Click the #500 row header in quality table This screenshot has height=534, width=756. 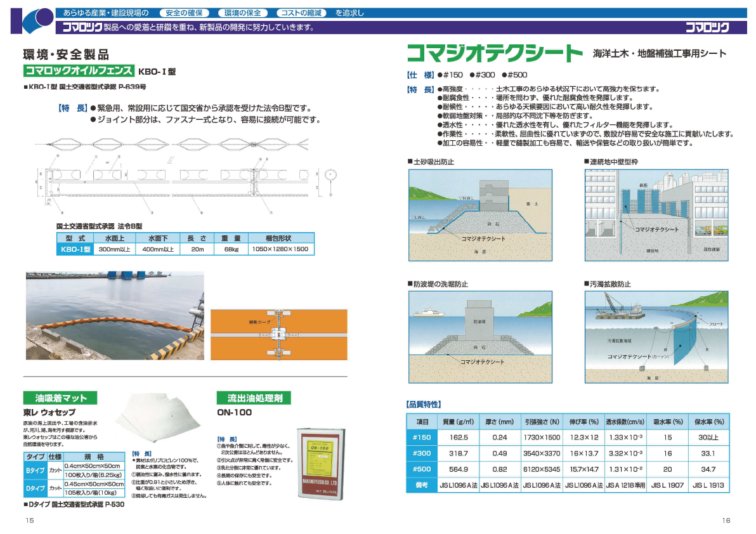pos(422,469)
